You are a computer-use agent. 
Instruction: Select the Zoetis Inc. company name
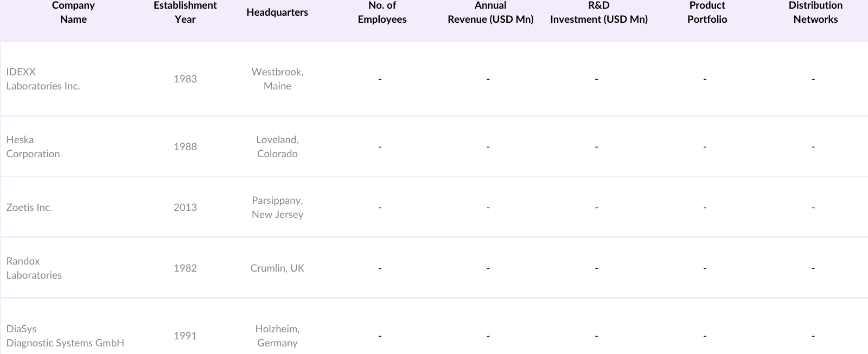click(x=29, y=208)
